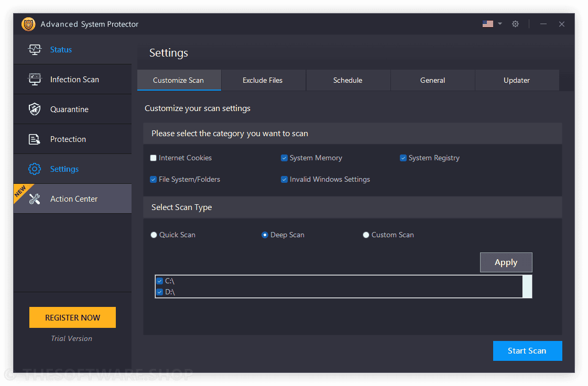Switch to the General tab
The image size is (588, 386).
pos(432,80)
